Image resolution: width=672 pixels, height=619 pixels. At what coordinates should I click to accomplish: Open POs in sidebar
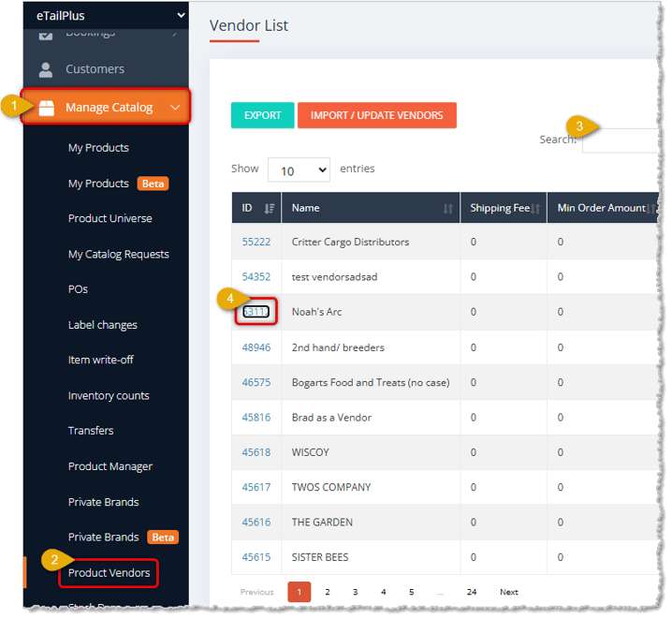point(78,289)
